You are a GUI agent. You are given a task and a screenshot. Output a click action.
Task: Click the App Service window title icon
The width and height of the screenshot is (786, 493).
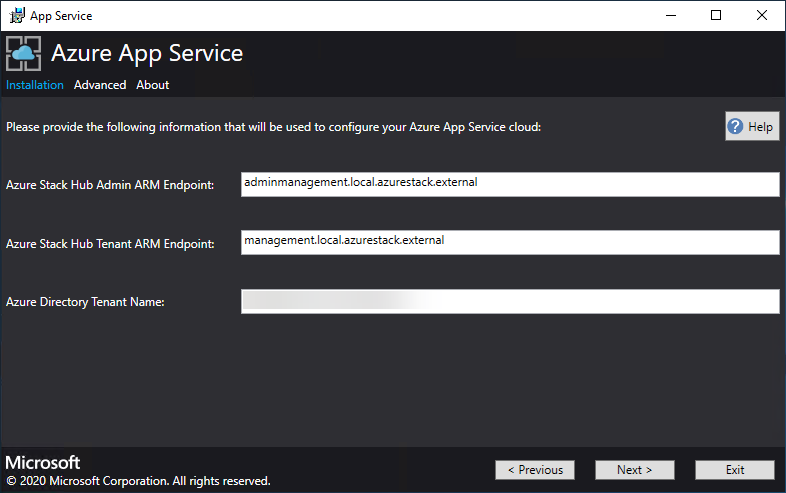pyautogui.click(x=17, y=15)
